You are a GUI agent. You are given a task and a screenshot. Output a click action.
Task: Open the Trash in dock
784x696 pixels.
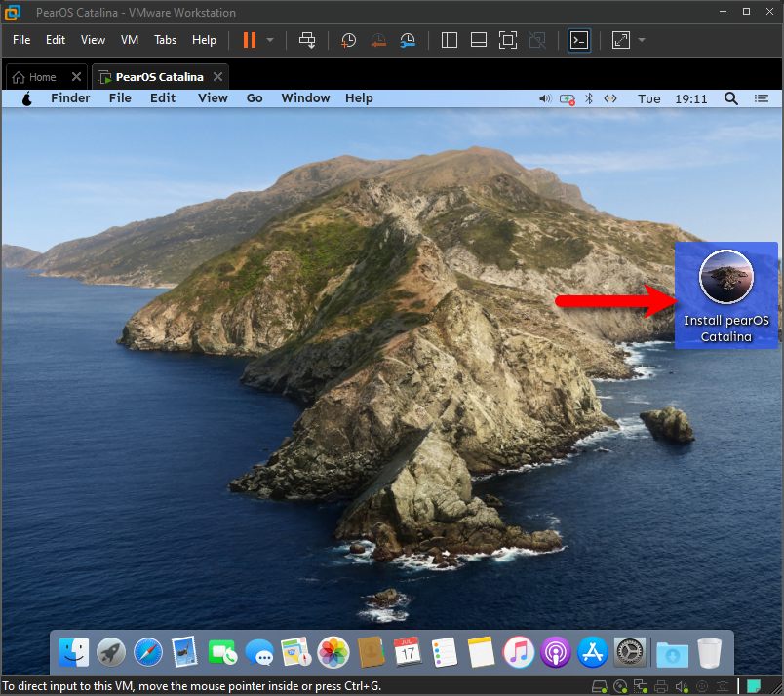(710, 653)
